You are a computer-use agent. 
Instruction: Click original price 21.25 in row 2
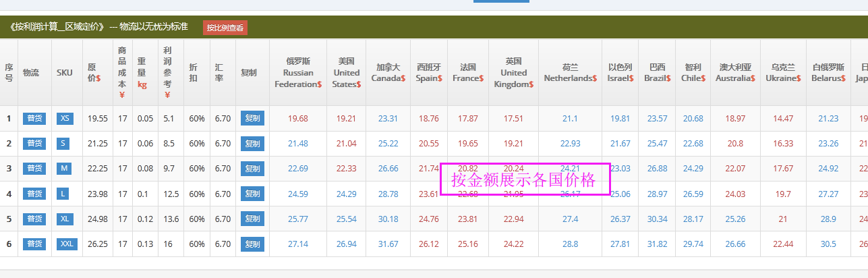coord(98,144)
